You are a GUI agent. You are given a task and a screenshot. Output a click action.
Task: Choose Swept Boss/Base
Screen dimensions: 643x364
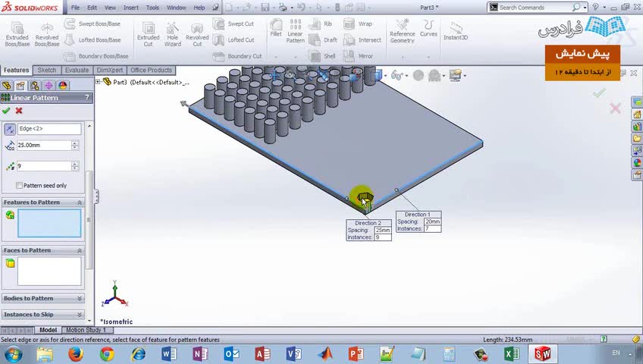tap(93, 24)
